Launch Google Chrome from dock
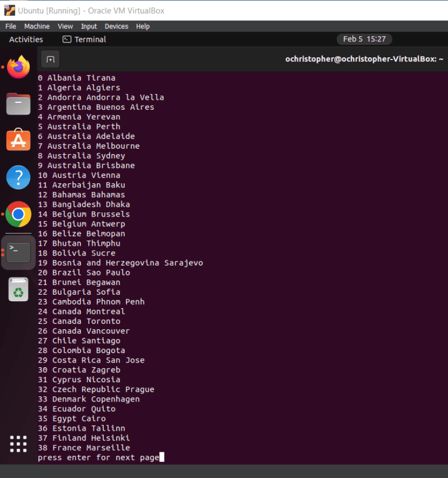448x478 pixels. [x=19, y=214]
